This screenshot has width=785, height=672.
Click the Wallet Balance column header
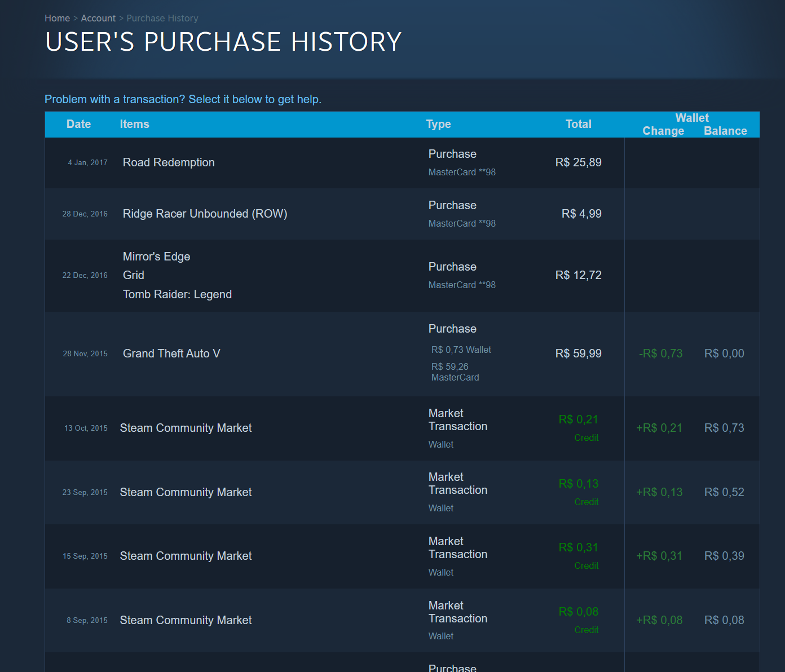point(725,131)
